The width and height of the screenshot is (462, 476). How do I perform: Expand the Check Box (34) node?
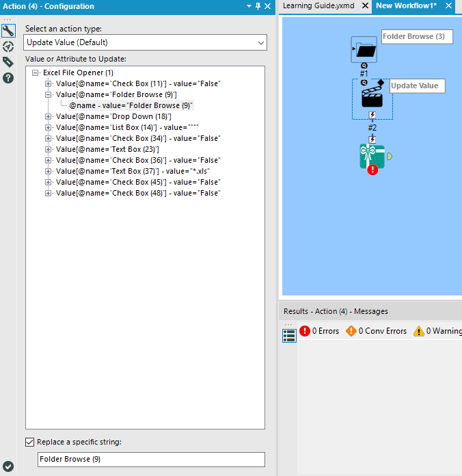48,138
